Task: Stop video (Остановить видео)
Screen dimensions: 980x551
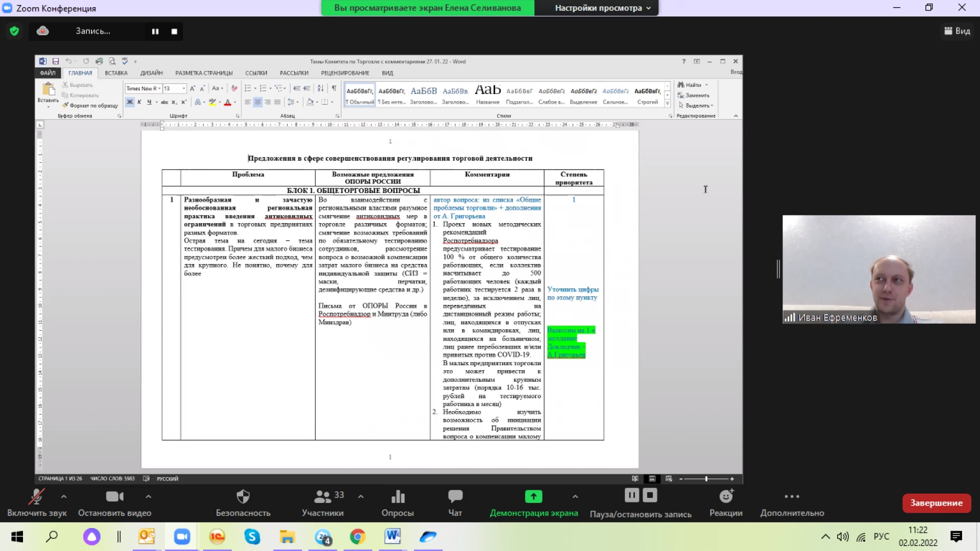Action: 115,504
